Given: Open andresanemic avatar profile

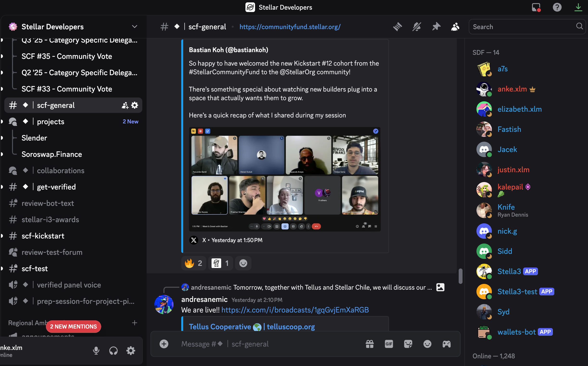Looking at the screenshot, I should pos(164,304).
